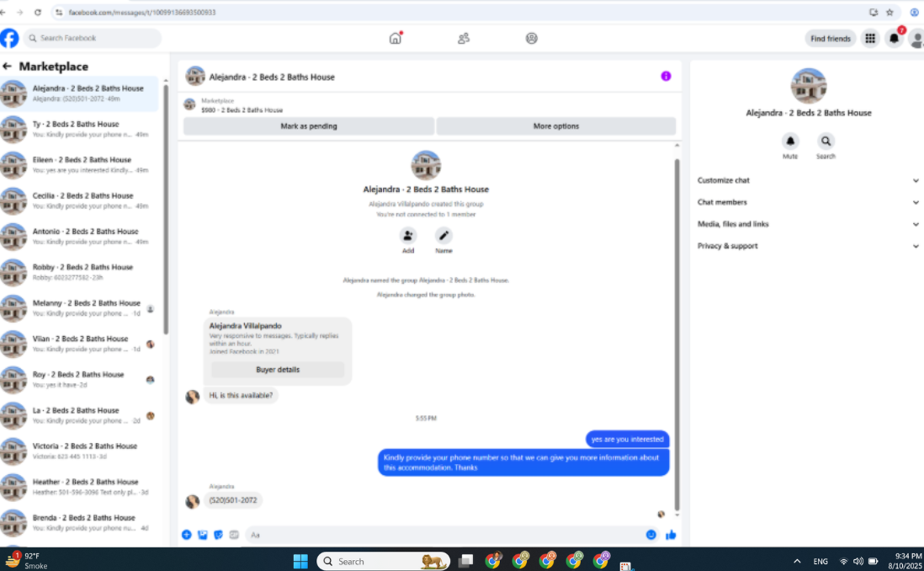Open Windows Start menu
The height and width of the screenshot is (571, 924).
300,561
